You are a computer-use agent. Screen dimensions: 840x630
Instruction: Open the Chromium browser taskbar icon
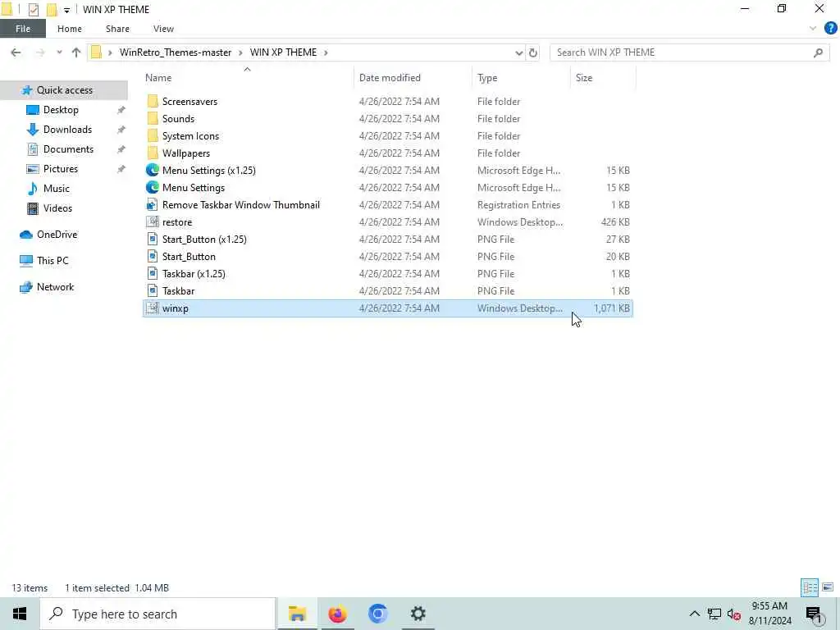coord(377,614)
